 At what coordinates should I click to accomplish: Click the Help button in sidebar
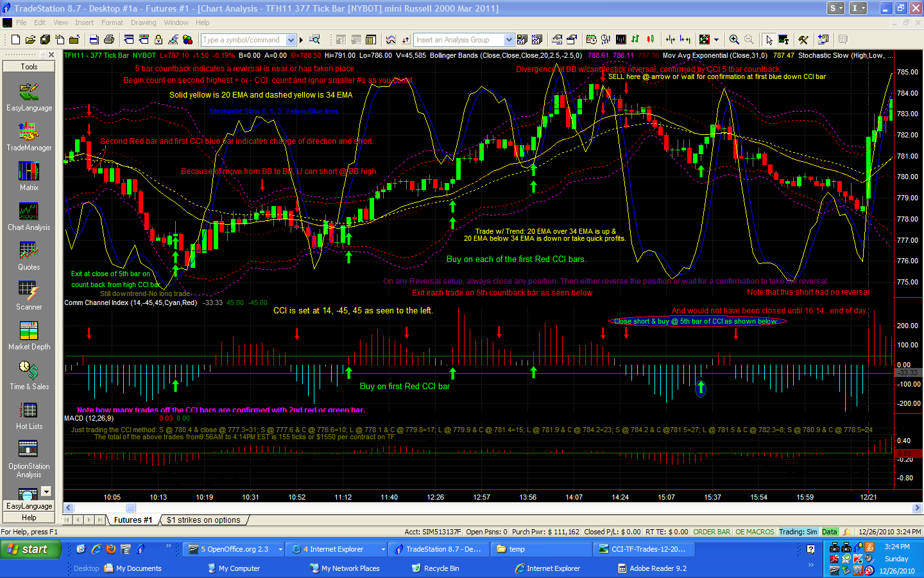29,518
